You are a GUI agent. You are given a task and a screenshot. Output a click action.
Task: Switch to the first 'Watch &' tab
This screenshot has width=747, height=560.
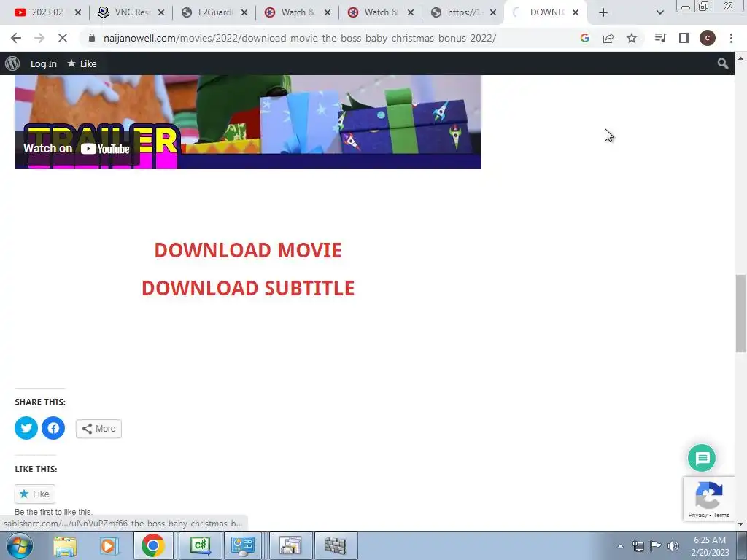[x=298, y=12]
